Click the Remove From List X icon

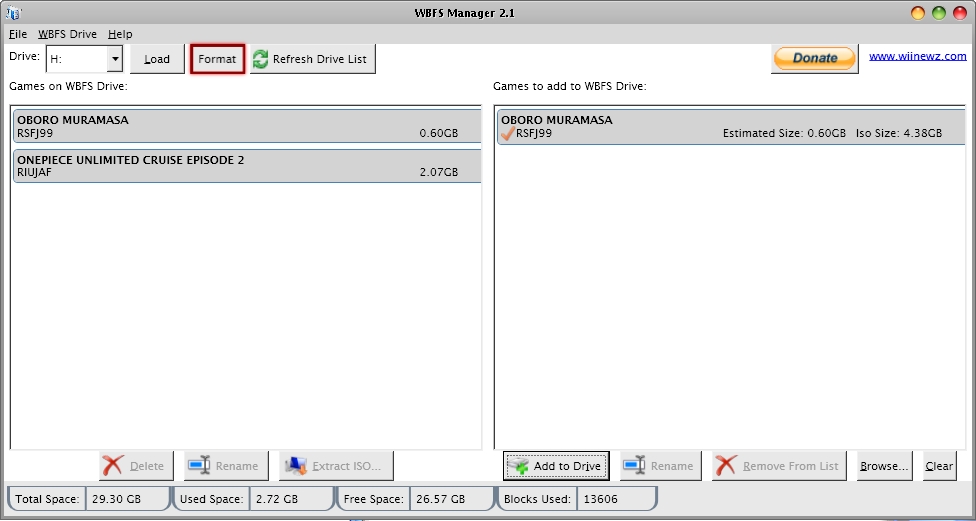click(726, 466)
